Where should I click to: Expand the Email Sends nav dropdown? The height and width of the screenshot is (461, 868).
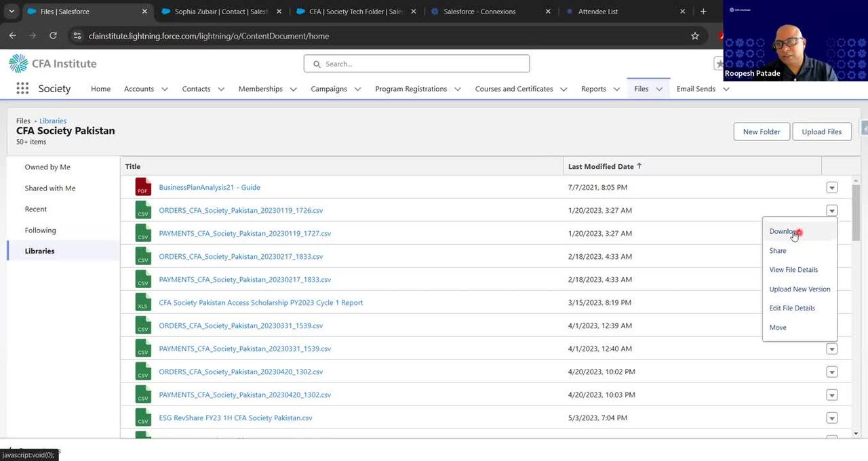pyautogui.click(x=726, y=89)
